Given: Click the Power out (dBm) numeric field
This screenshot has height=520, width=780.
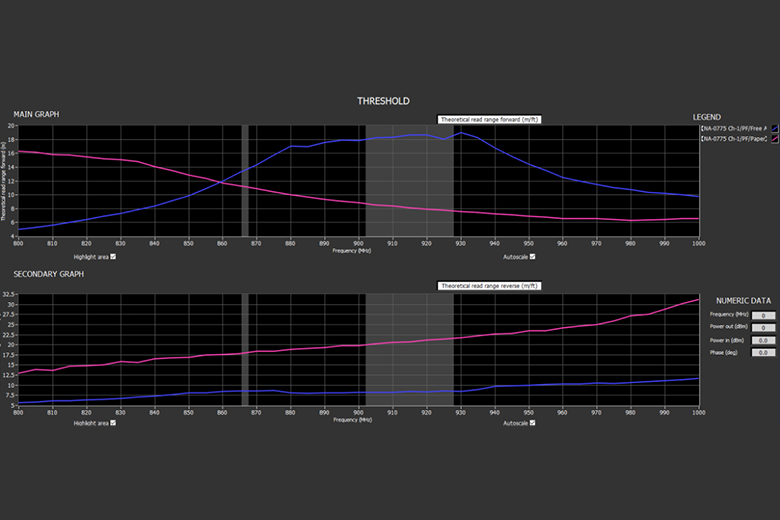Looking at the screenshot, I should coord(763,328).
